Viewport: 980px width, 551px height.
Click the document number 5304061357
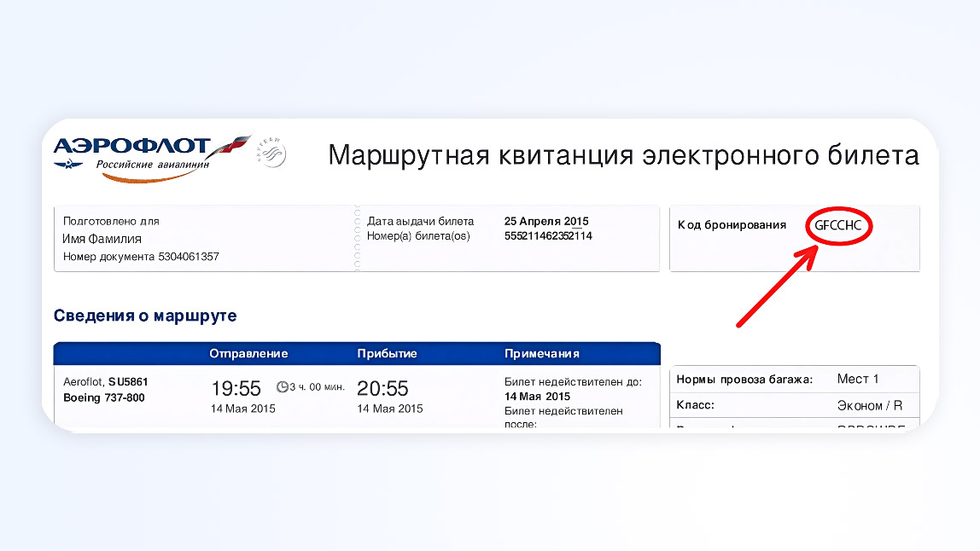pos(189,257)
